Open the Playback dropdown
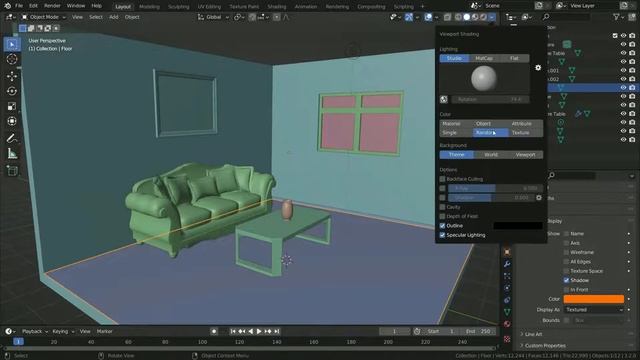Image resolution: width=640 pixels, height=360 pixels. coord(34,331)
